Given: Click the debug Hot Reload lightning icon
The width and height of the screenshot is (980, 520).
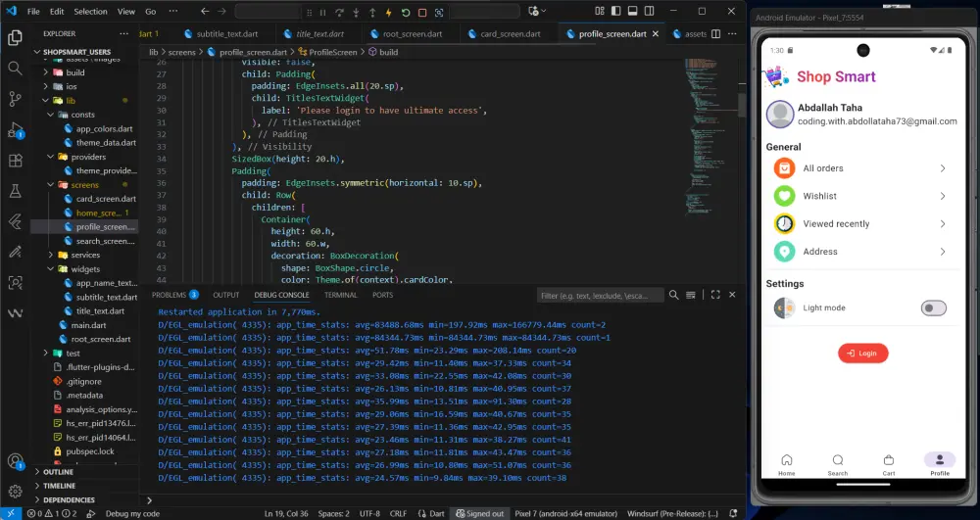Looking at the screenshot, I should 389,13.
